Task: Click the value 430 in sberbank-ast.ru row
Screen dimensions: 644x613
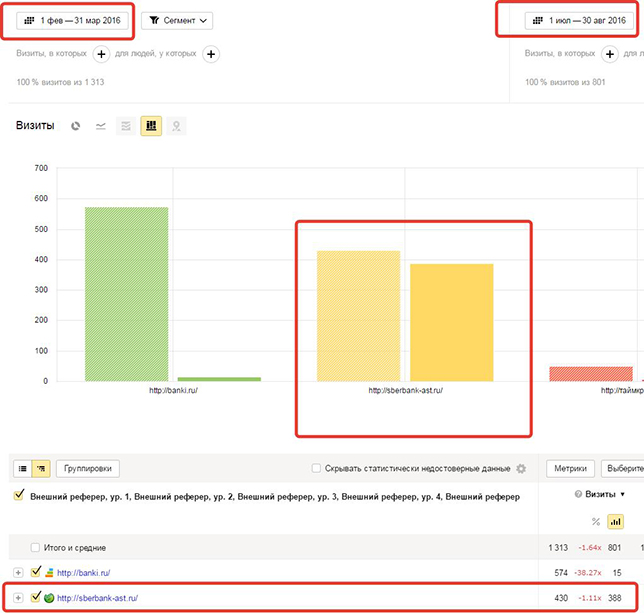Action: point(561,598)
